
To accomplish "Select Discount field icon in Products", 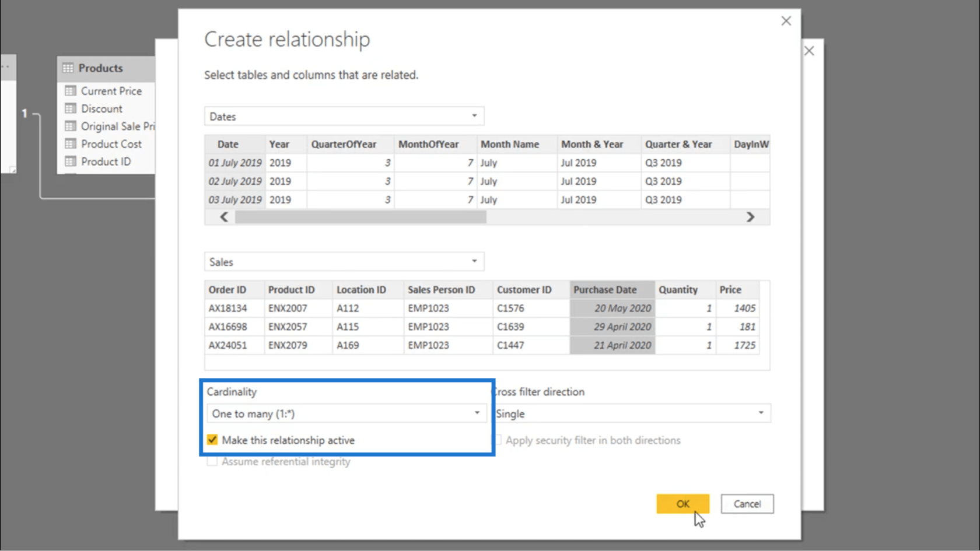I will coord(71,108).
